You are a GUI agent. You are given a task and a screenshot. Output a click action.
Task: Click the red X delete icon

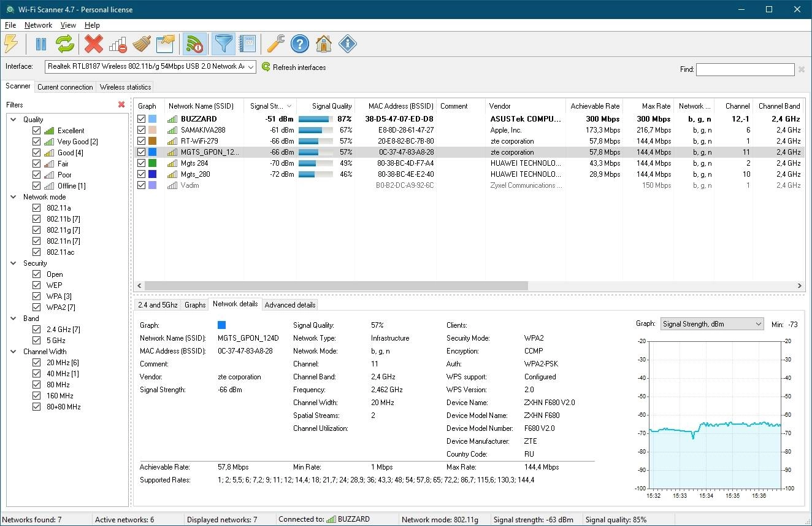coord(94,44)
